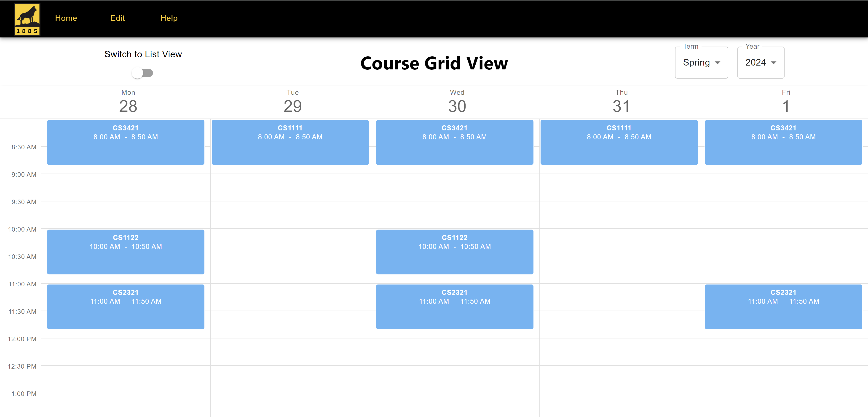Select the Thursday CS1111 8:00 AM block
The image size is (868, 417).
click(619, 142)
